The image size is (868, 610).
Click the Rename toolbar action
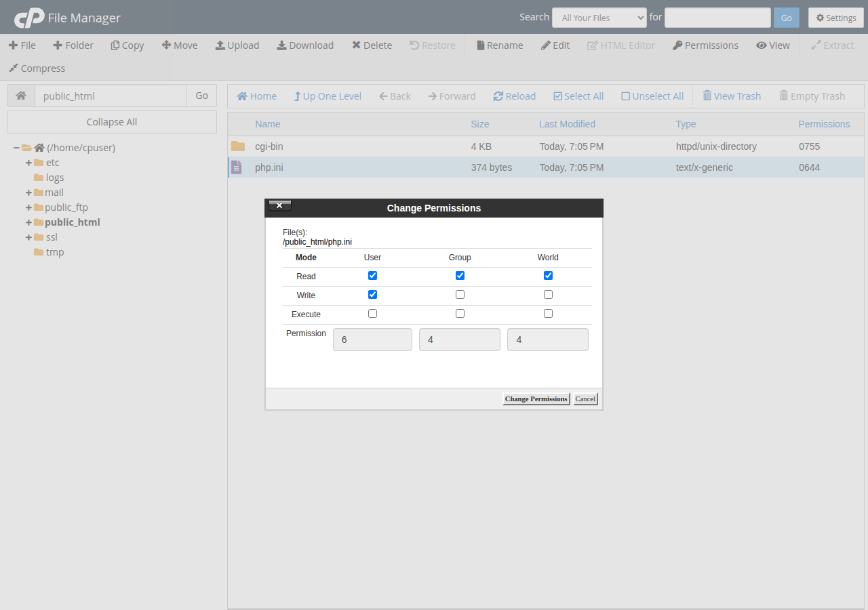coord(500,45)
